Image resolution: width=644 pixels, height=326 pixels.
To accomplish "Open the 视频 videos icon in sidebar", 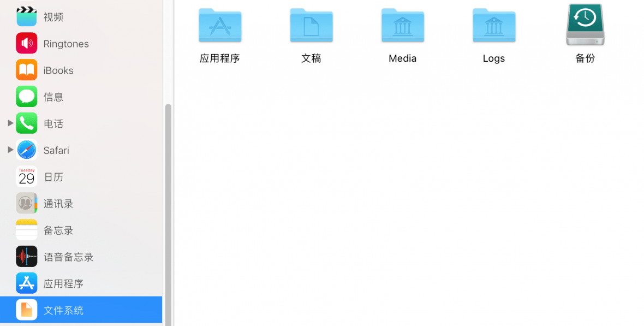I will pos(27,16).
